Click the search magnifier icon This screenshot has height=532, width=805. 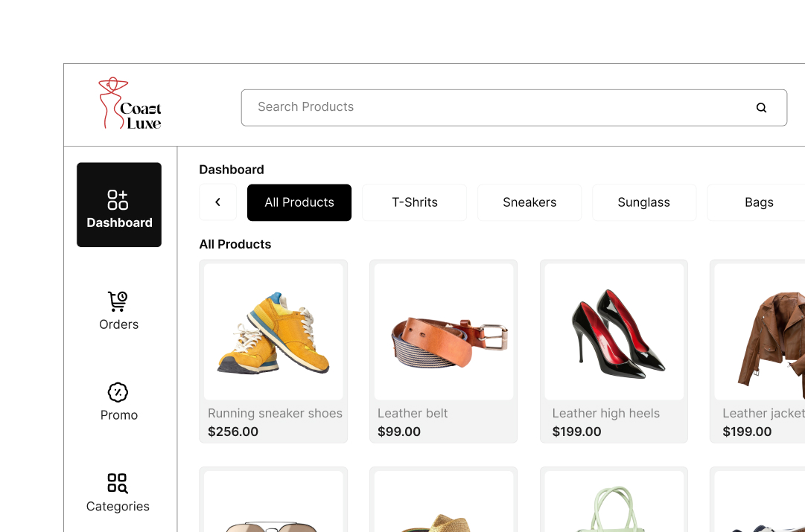pyautogui.click(x=761, y=108)
